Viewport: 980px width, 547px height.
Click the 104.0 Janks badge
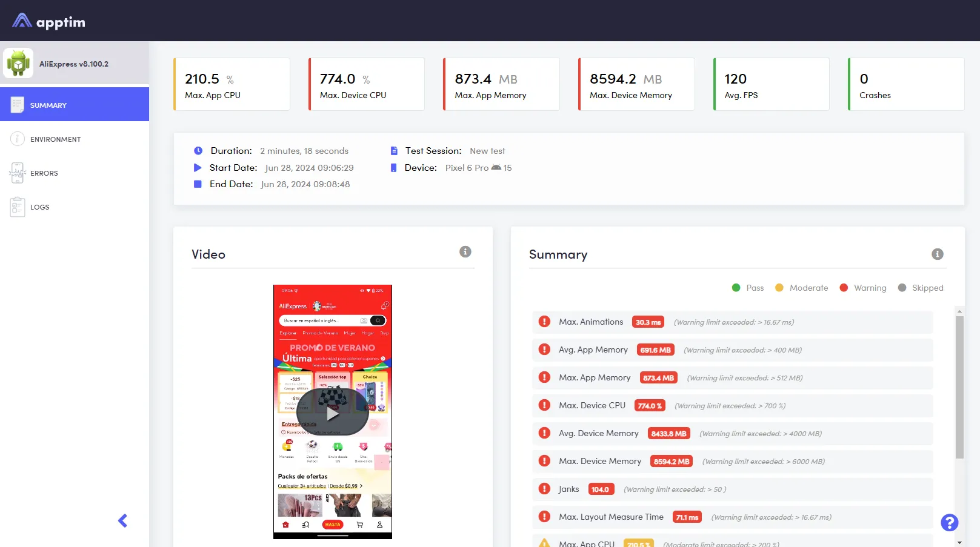pyautogui.click(x=601, y=489)
